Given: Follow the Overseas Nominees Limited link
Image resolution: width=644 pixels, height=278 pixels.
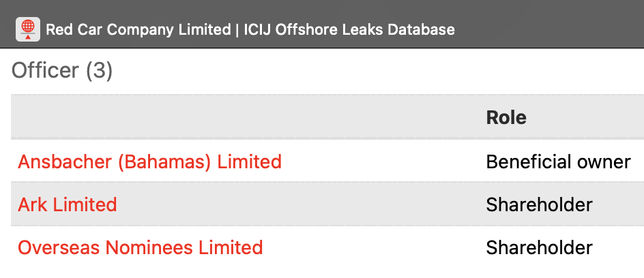Looking at the screenshot, I should point(140,247).
